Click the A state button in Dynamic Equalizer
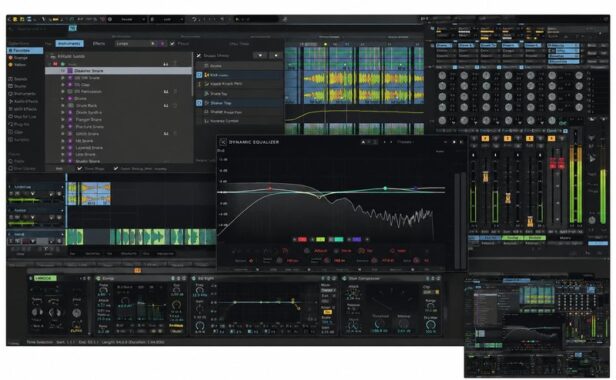 point(363,142)
